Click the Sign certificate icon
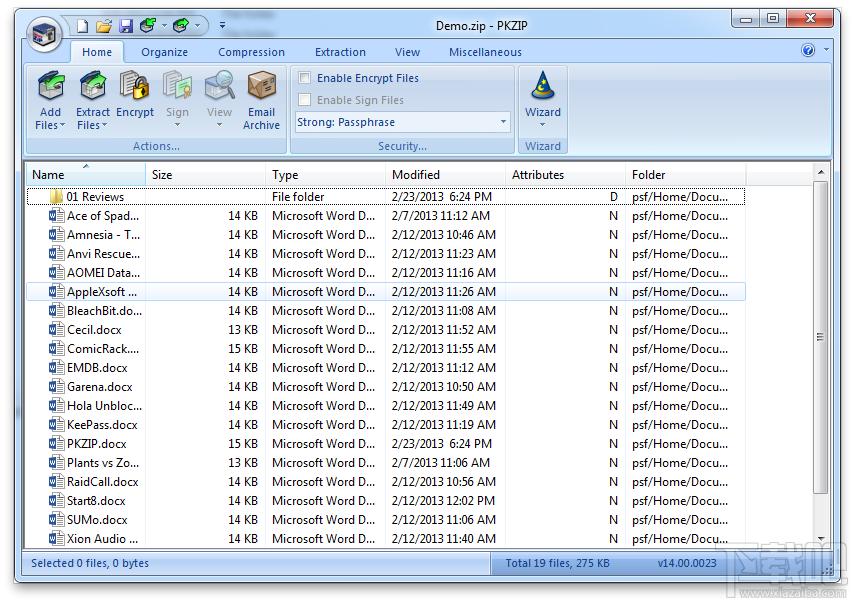Screen dimensions: 855x603 [177, 86]
